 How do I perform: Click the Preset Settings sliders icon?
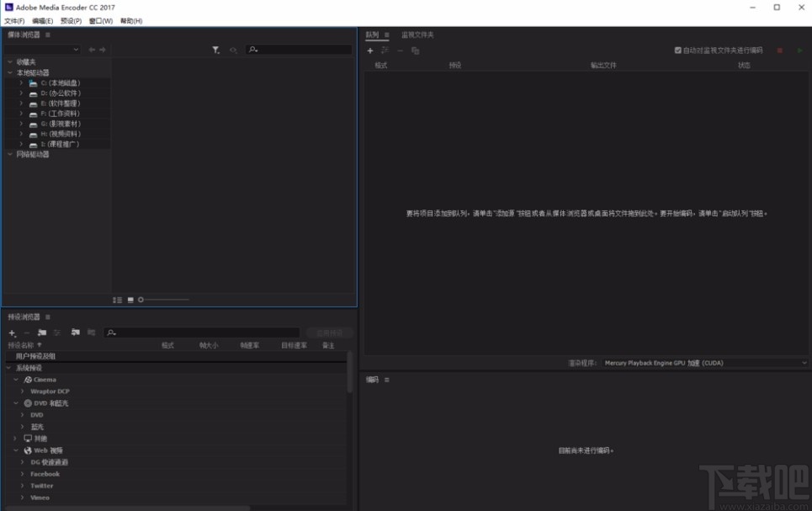coord(57,333)
